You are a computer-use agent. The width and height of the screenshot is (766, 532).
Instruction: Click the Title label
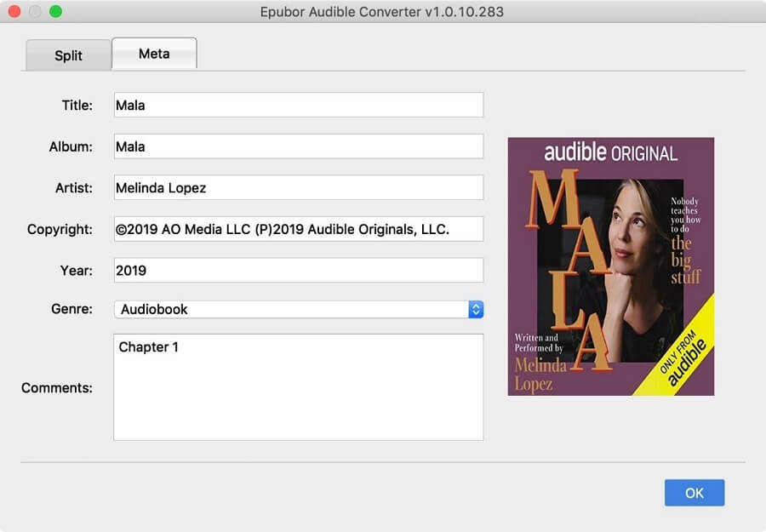coord(76,105)
